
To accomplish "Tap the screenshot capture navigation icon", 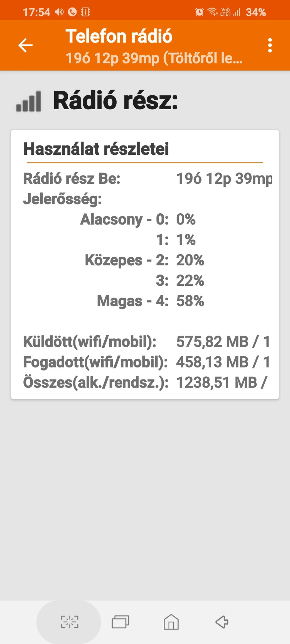I will pos(70,622).
